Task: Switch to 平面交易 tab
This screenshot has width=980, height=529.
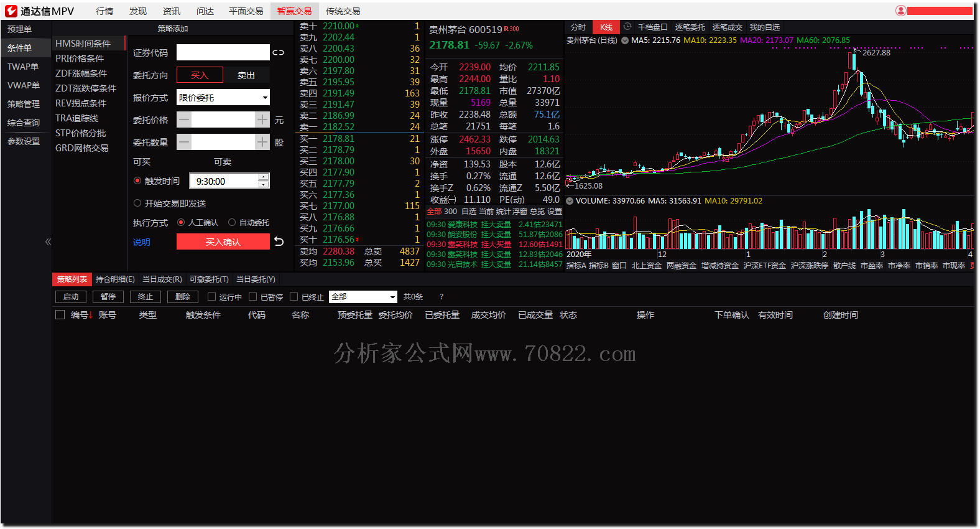Action: click(246, 11)
